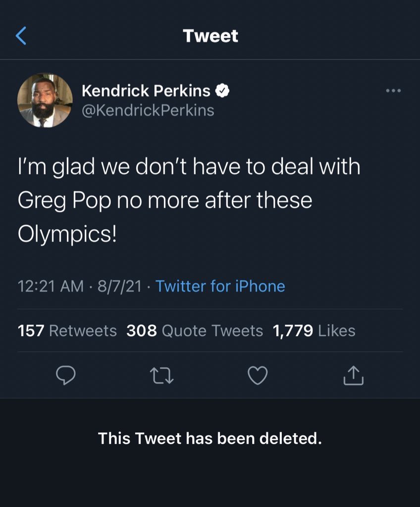Open the Twitter for iPhone source link

coord(220,286)
